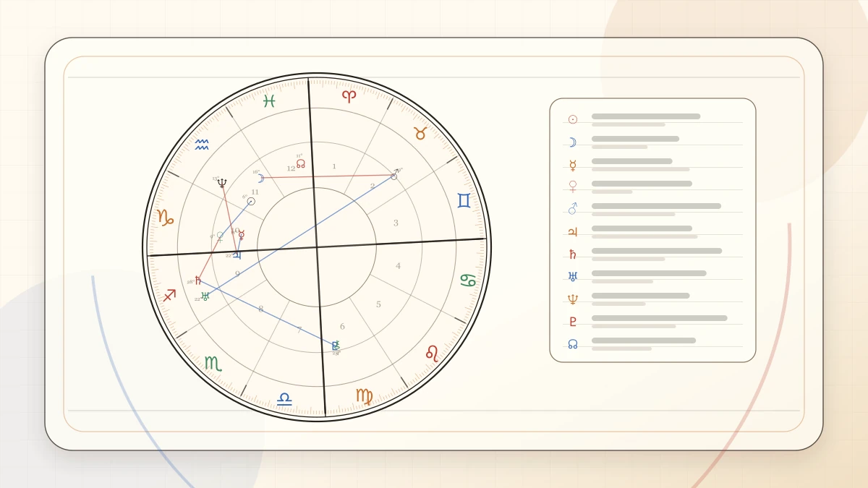Select the Venus icon in the legend list
Viewport: 868px width, 488px height.
(573, 187)
